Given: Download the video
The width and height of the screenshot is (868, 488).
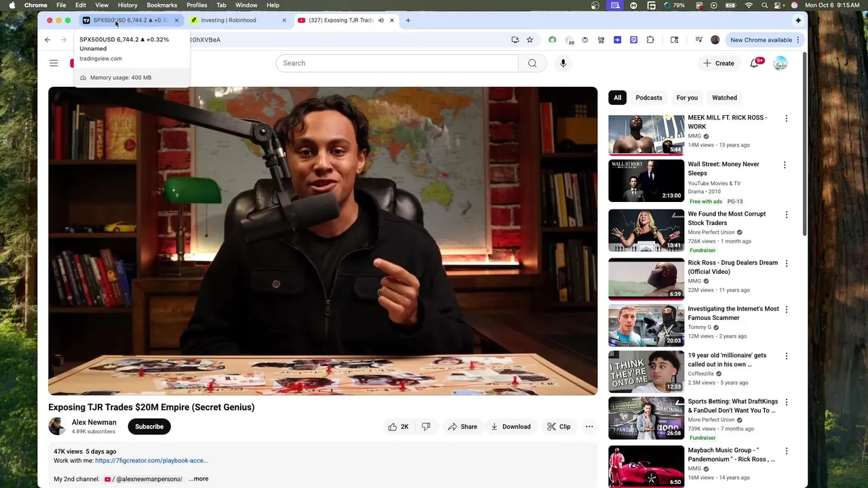Looking at the screenshot, I should (x=511, y=426).
